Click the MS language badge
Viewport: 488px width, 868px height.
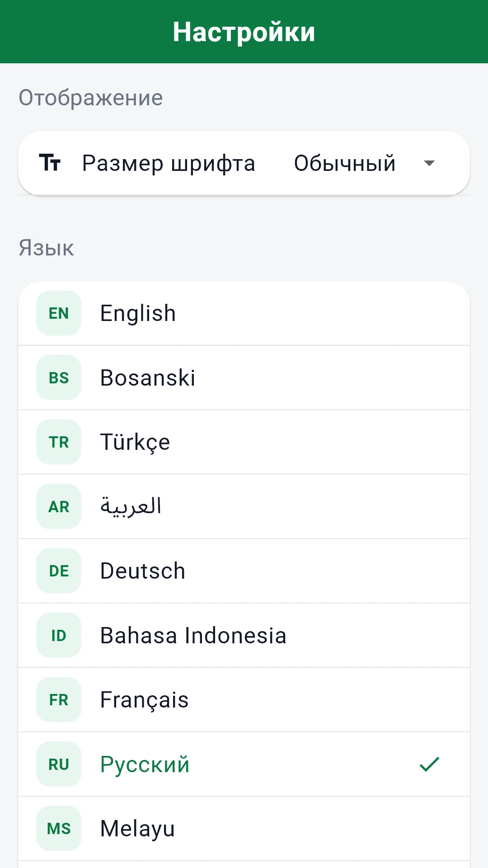[59, 828]
